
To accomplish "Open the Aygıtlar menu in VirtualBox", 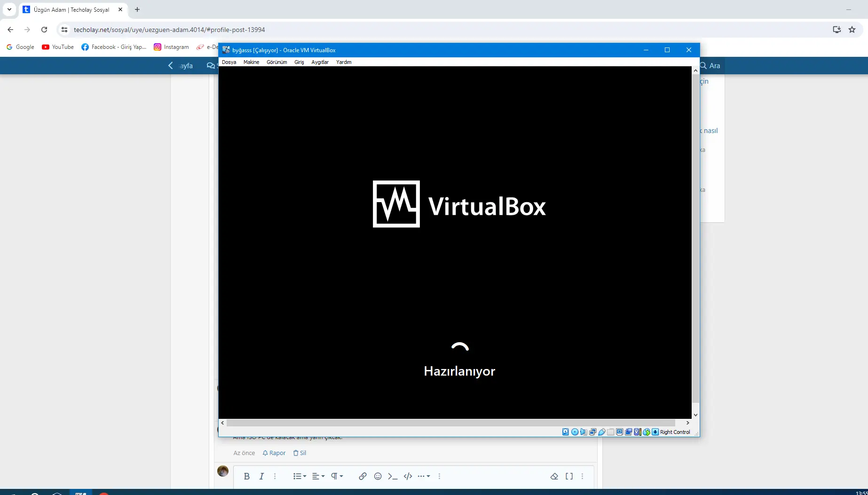I will [320, 62].
